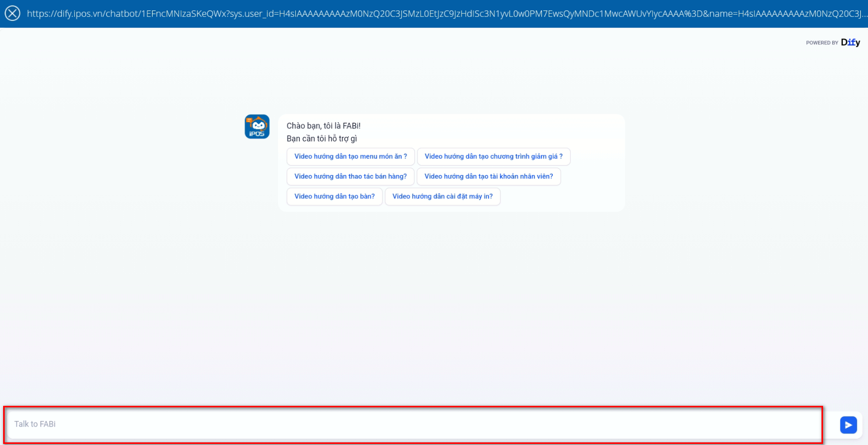
Task: Tap 'Video hướng dẫn tạo bàn?' suggestion
Action: 334,196
